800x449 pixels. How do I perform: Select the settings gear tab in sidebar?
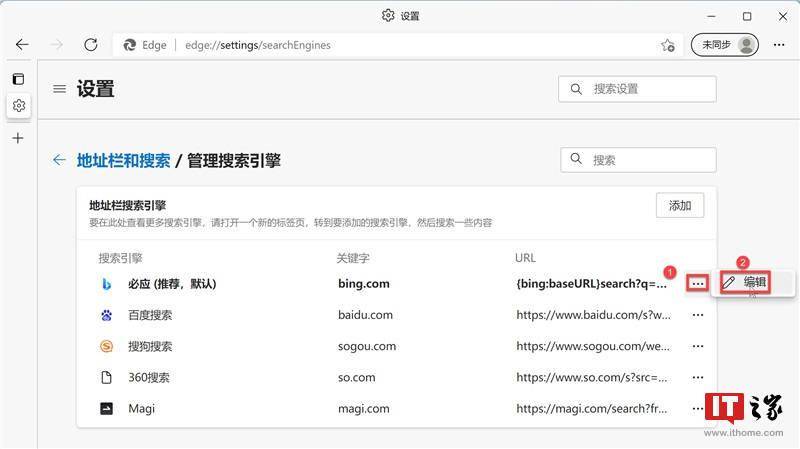point(19,106)
